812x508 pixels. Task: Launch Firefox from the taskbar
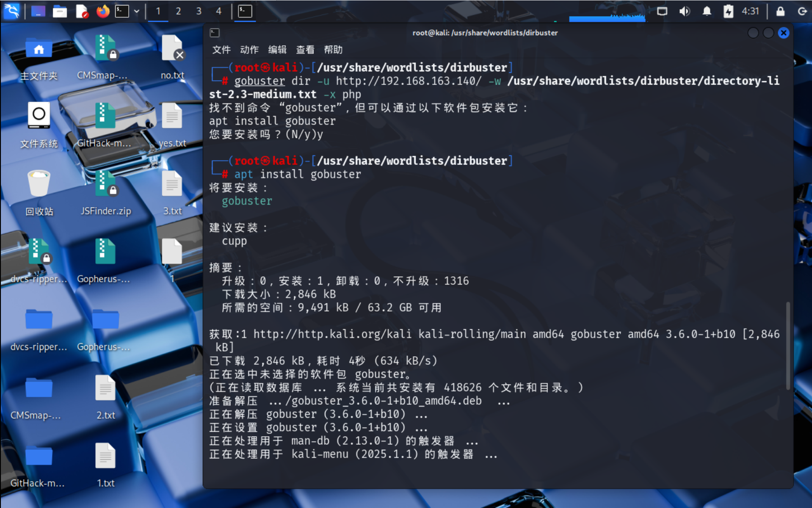103,11
